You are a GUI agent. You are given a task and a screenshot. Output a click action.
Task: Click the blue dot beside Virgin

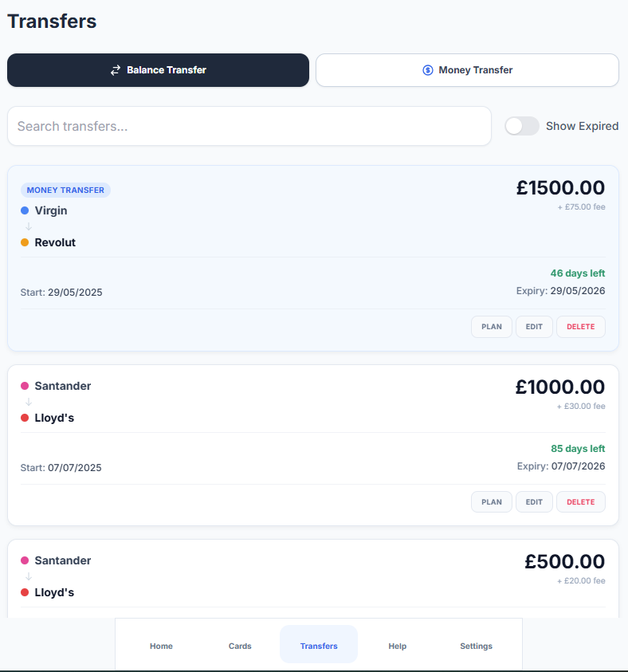point(25,210)
